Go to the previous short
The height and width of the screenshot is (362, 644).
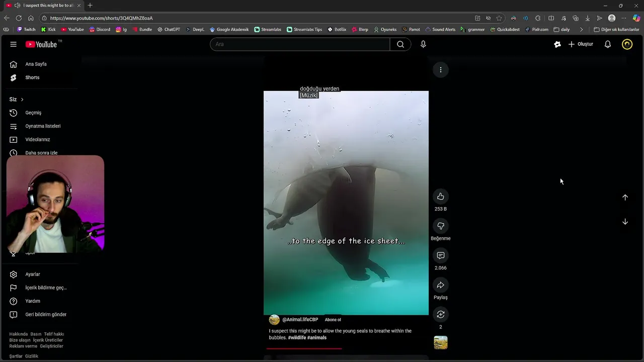tap(625, 198)
